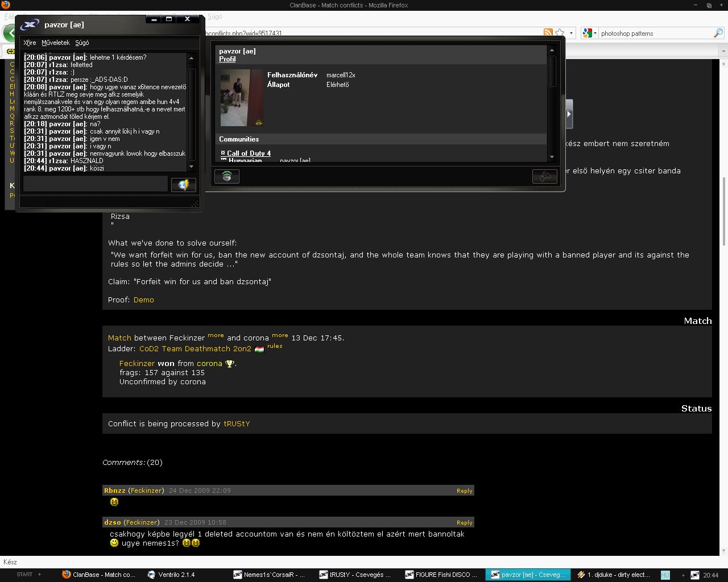728x582 pixels.
Task: Open the Műveletek menu
Action: pos(56,43)
